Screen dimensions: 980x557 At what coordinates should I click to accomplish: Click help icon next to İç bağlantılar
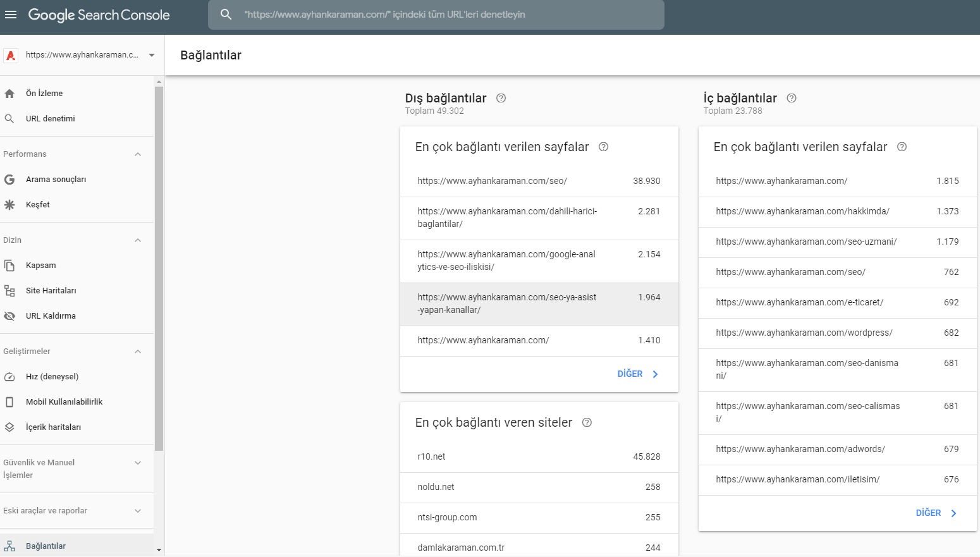(x=791, y=98)
